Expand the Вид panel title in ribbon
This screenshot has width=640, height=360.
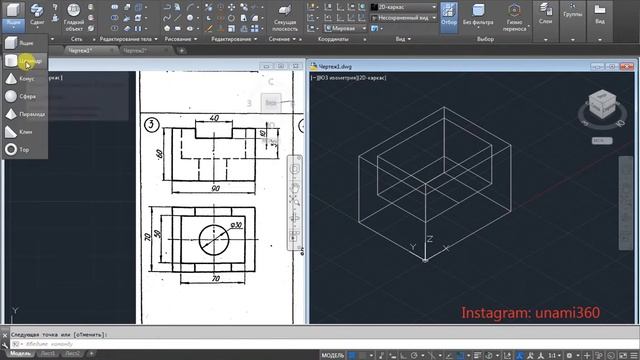(403, 39)
